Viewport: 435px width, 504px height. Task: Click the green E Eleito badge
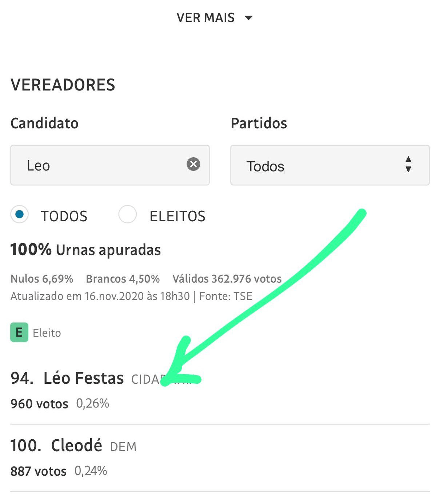[19, 332]
